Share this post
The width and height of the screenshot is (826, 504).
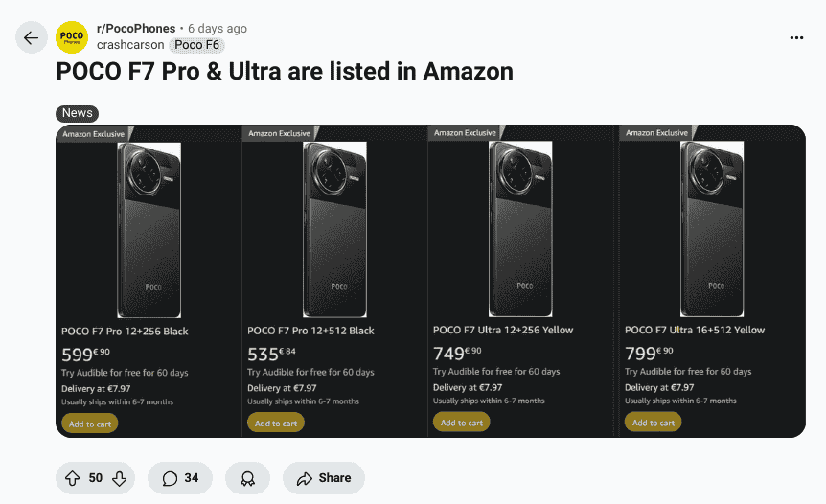[324, 478]
